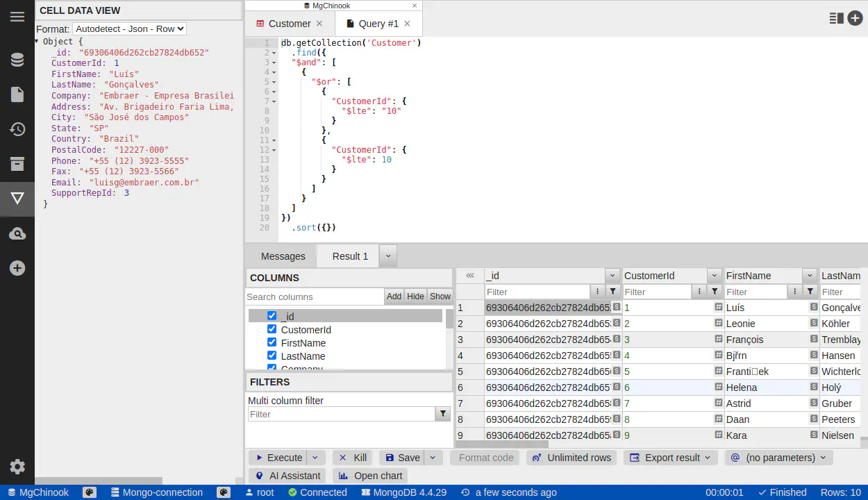Viewport: 868px width, 500px height.
Task: Open the AI Assistant
Action: (x=287, y=476)
